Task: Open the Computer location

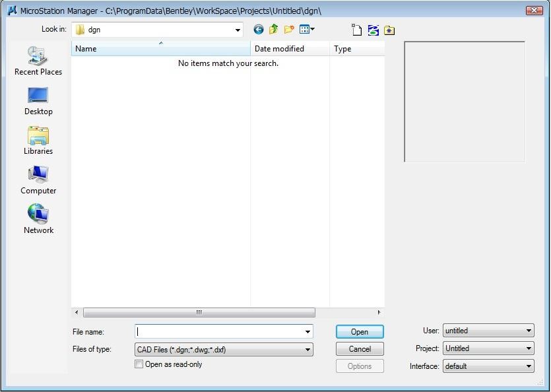Action: coord(38,180)
